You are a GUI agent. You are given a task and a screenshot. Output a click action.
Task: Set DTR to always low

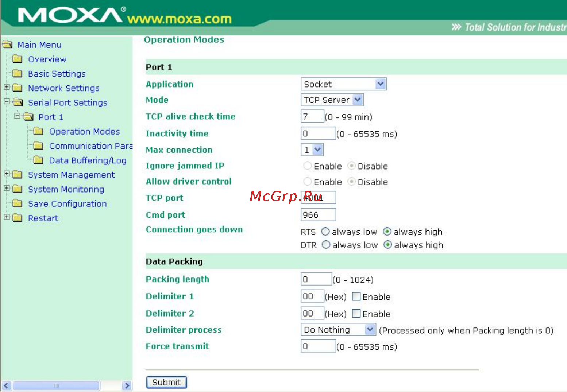[x=326, y=245]
